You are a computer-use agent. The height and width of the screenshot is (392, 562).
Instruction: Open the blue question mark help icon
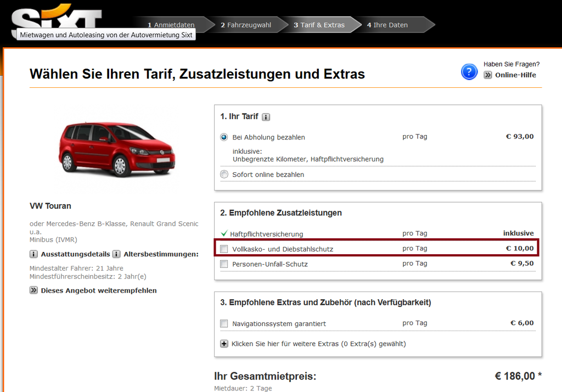[x=469, y=71]
